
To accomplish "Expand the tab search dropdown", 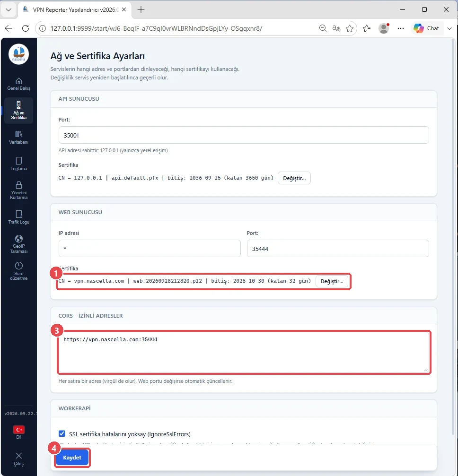I will pyautogui.click(x=9, y=9).
